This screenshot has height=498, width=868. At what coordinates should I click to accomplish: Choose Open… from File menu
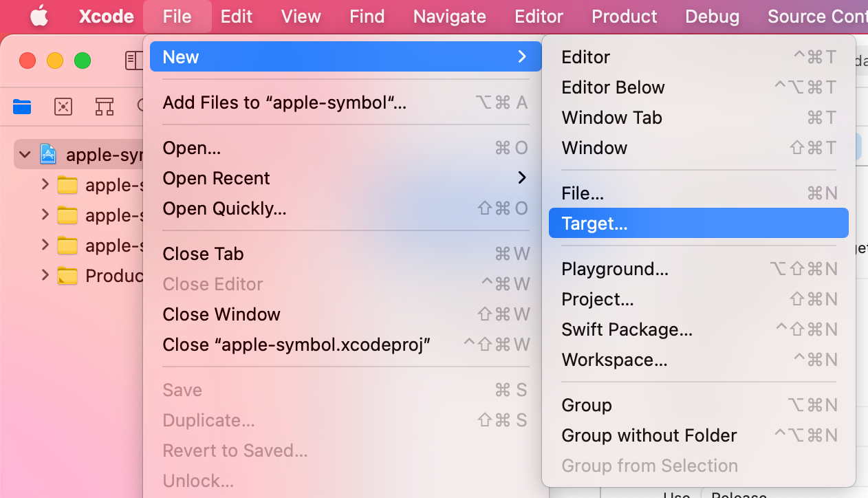[346, 148]
